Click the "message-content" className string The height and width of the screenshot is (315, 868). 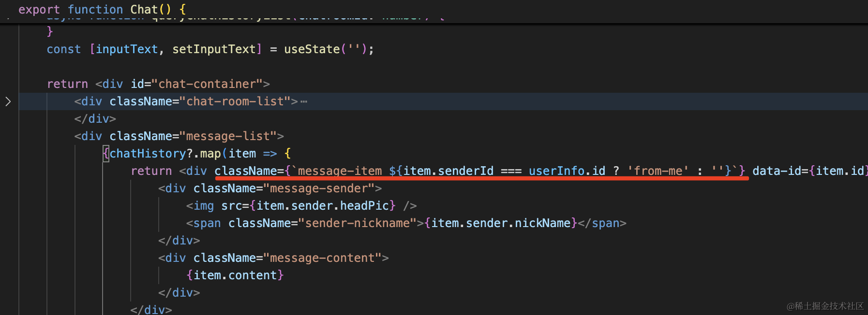(322, 258)
